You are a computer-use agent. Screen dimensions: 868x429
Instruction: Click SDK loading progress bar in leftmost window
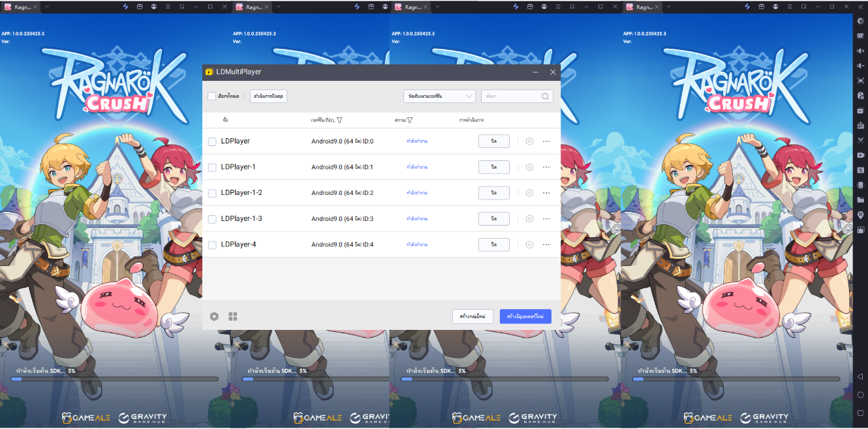114,379
